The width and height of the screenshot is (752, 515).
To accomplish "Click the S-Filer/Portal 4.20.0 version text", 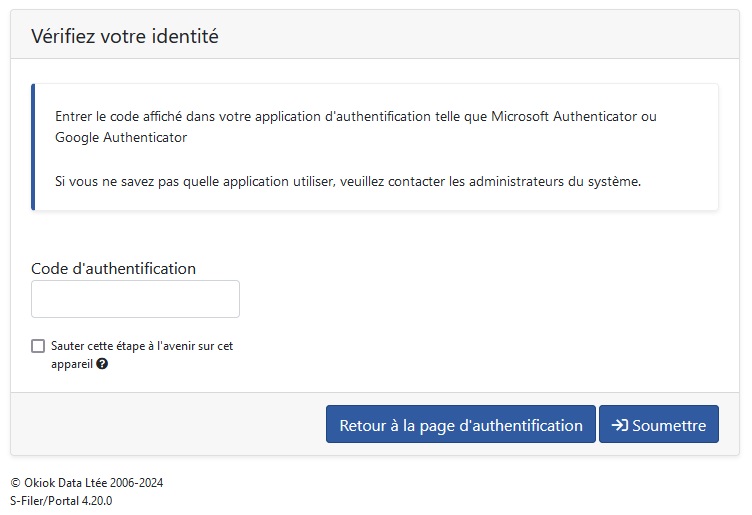I will 61,501.
